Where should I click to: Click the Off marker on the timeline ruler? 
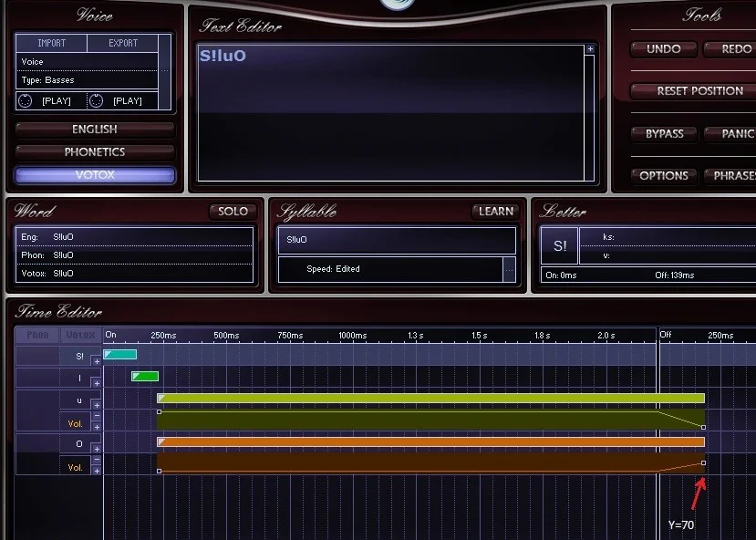666,335
